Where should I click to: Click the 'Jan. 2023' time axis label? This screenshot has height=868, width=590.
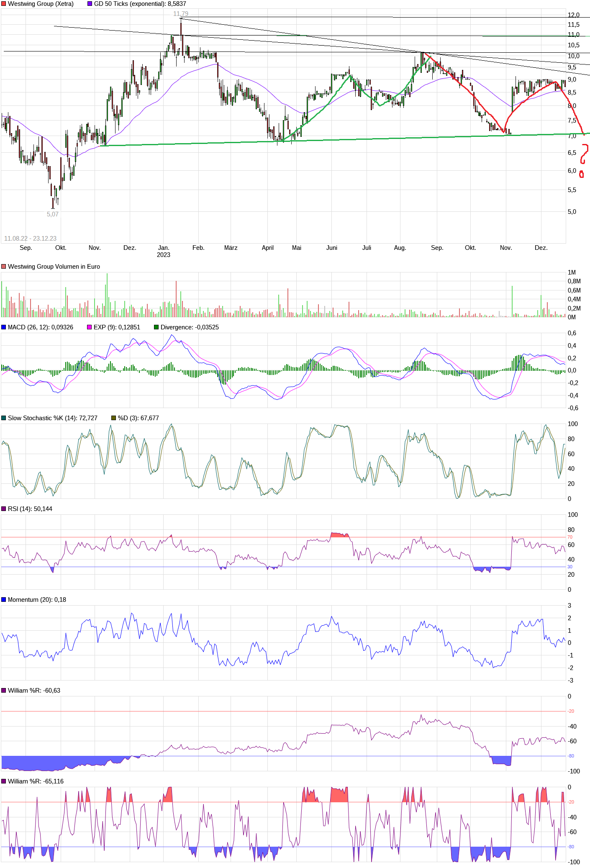click(x=164, y=251)
